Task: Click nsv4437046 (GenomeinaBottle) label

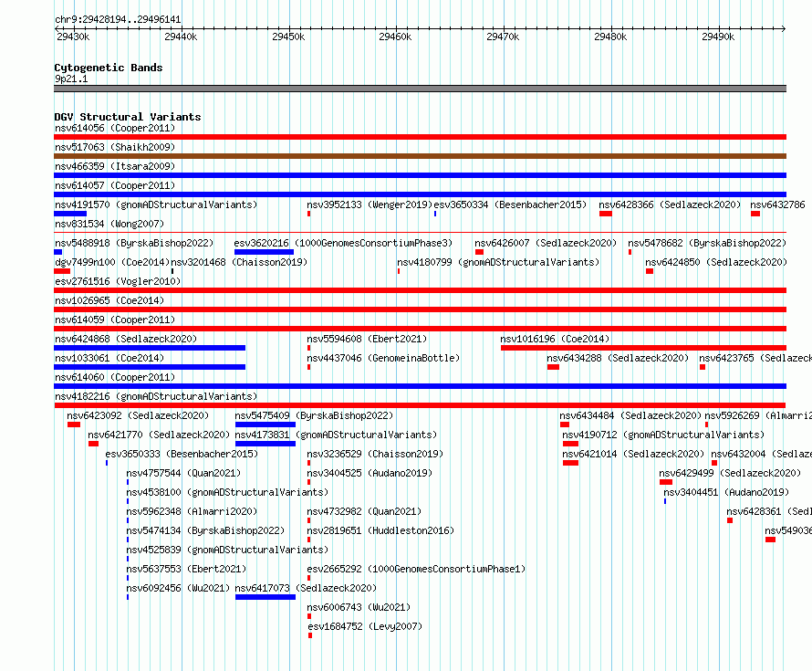Action: pyautogui.click(x=383, y=358)
